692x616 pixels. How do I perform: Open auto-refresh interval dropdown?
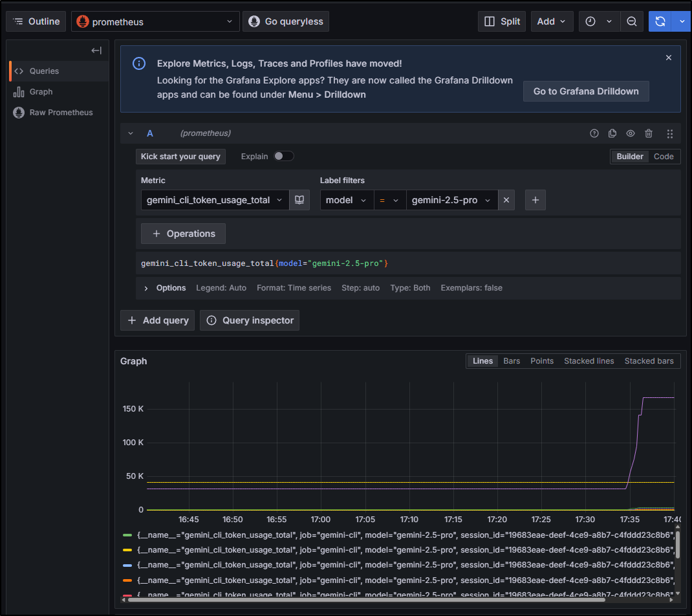pos(682,21)
